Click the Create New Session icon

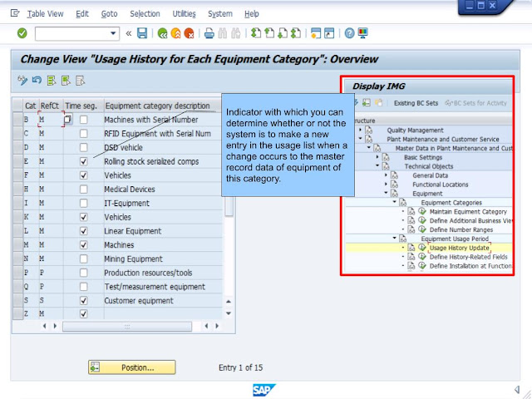click(316, 33)
